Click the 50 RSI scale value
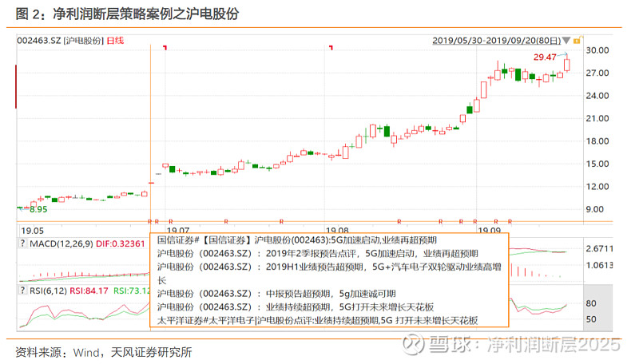The image size is (639, 364). (x=591, y=319)
